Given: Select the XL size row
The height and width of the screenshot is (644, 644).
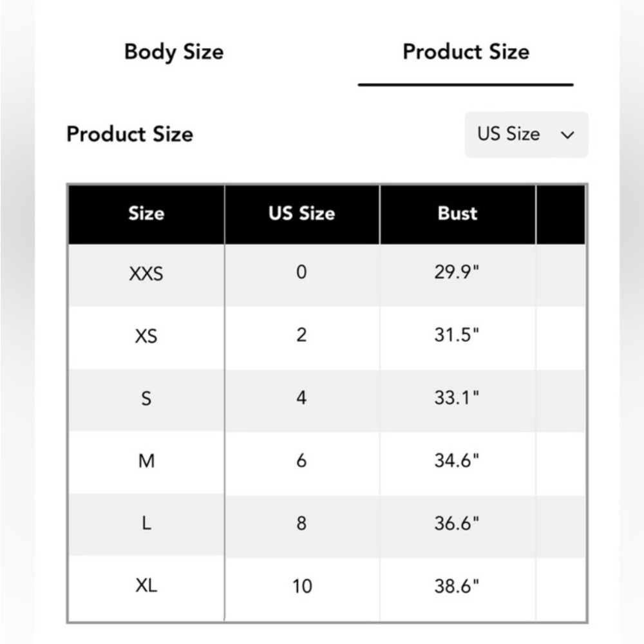Looking at the screenshot, I should tap(327, 588).
